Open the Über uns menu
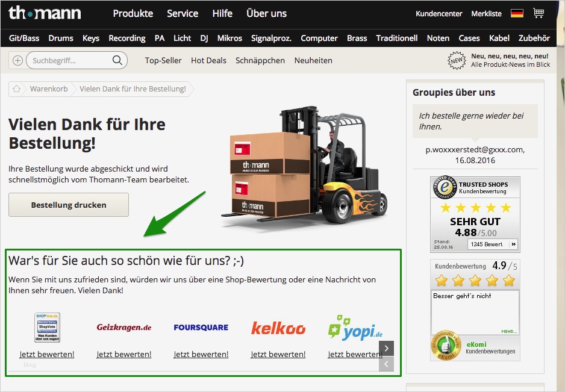 (x=266, y=14)
